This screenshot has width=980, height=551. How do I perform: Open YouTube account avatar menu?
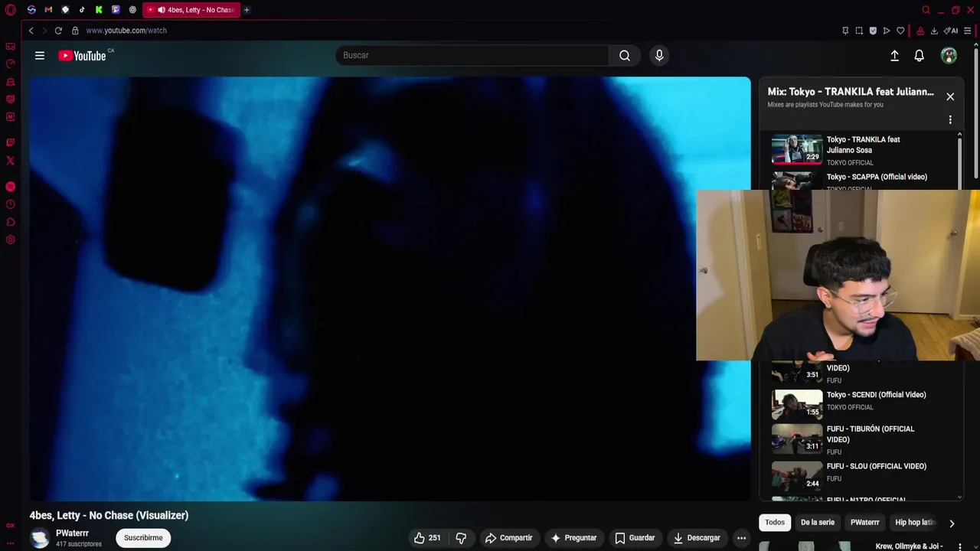949,55
